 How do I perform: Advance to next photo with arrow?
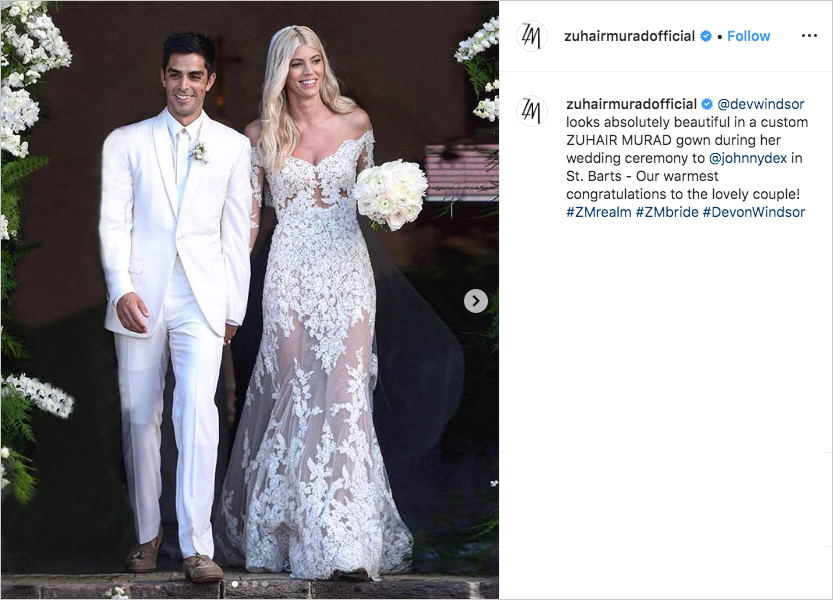[475, 301]
